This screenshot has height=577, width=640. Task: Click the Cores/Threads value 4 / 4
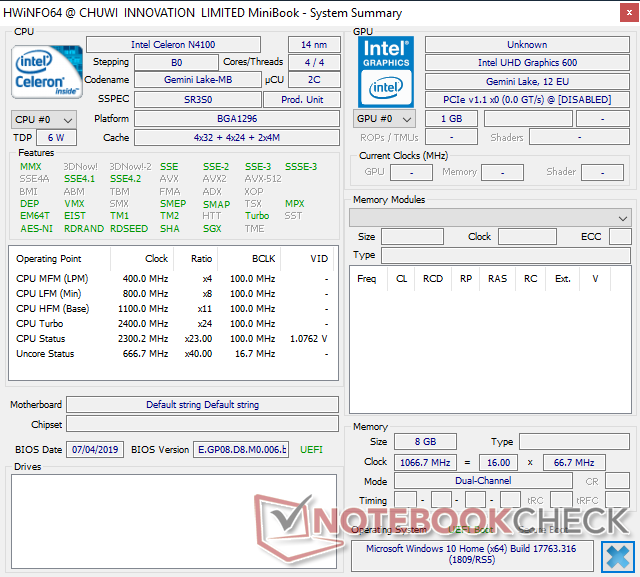[314, 62]
